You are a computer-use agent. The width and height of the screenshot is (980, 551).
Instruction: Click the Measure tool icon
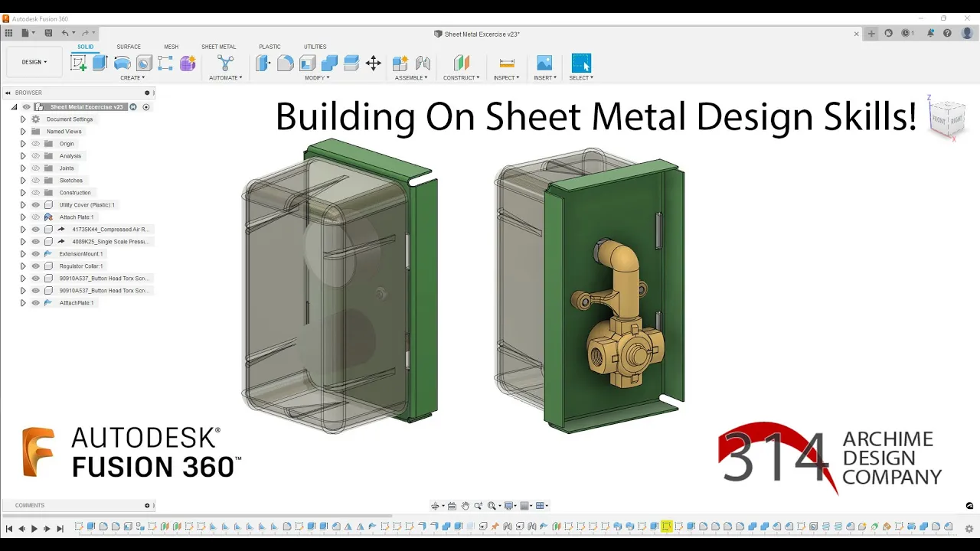506,63
